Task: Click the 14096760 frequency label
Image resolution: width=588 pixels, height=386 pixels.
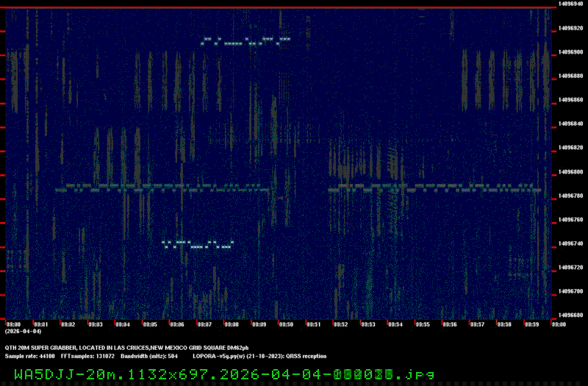Action: [x=571, y=220]
